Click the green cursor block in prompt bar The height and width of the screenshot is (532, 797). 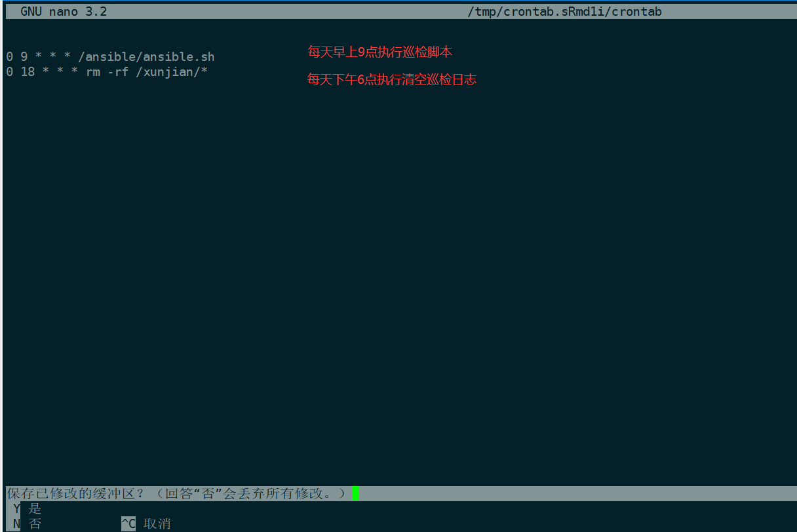(x=356, y=493)
